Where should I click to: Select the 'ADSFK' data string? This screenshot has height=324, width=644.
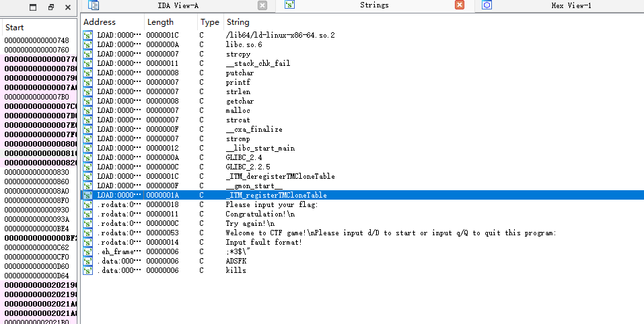[236, 261]
